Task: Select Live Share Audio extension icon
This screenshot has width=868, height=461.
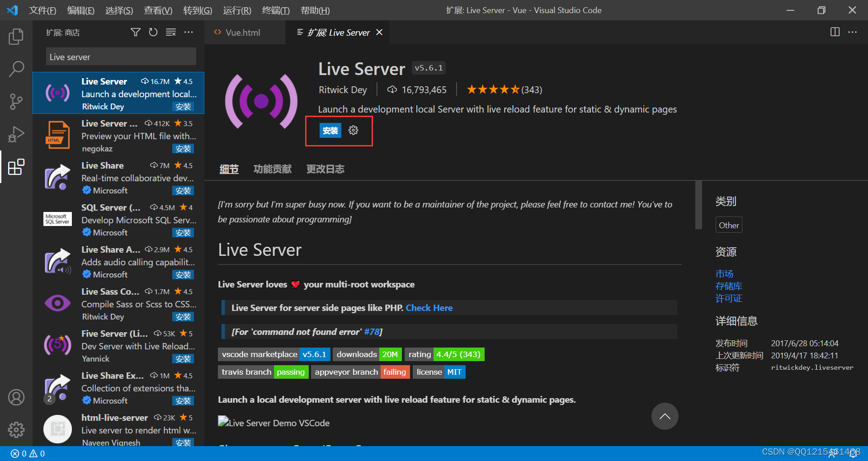Action: pos(57,261)
